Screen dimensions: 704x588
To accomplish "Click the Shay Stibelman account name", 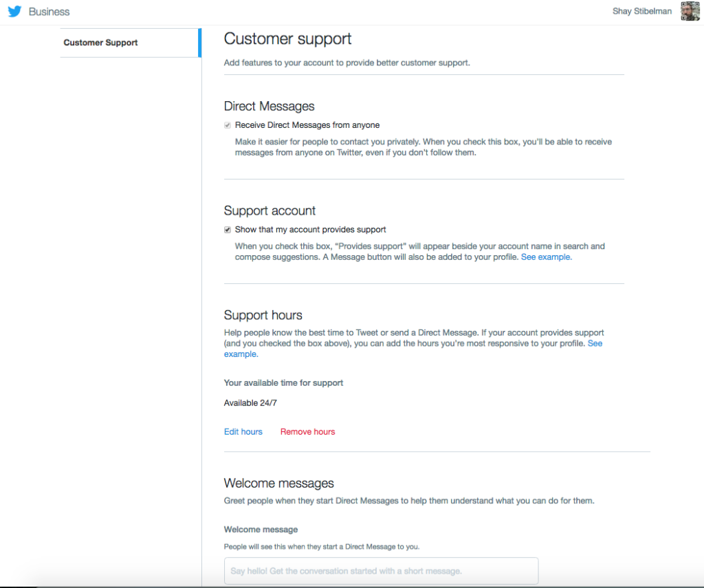I will [641, 11].
